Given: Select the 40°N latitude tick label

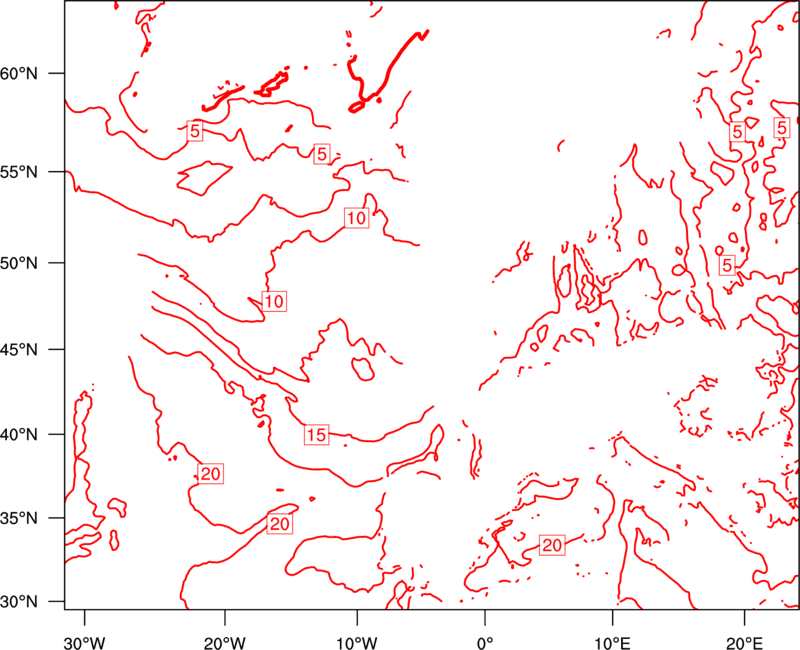Looking at the screenshot, I should point(19,435).
